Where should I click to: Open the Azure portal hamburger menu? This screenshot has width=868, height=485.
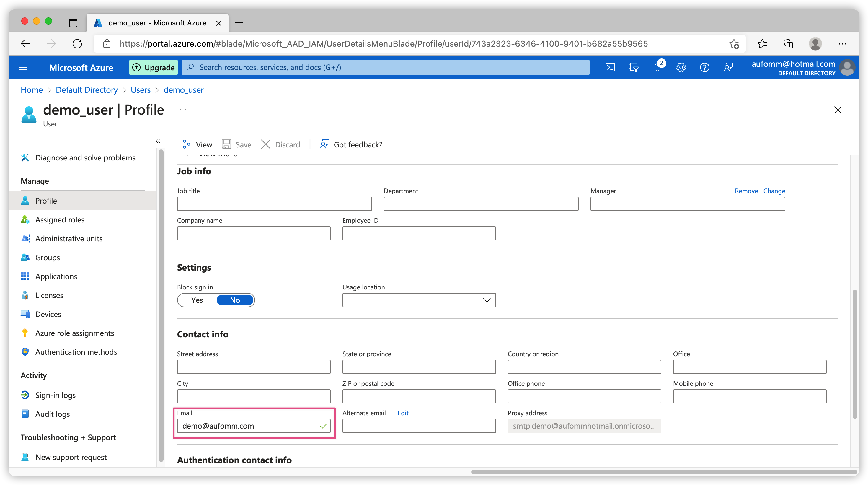pyautogui.click(x=23, y=67)
